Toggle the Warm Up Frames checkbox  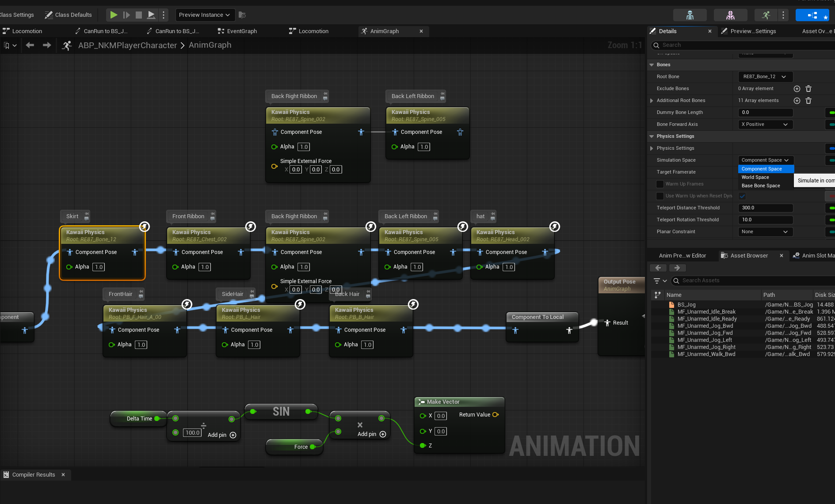click(x=660, y=184)
